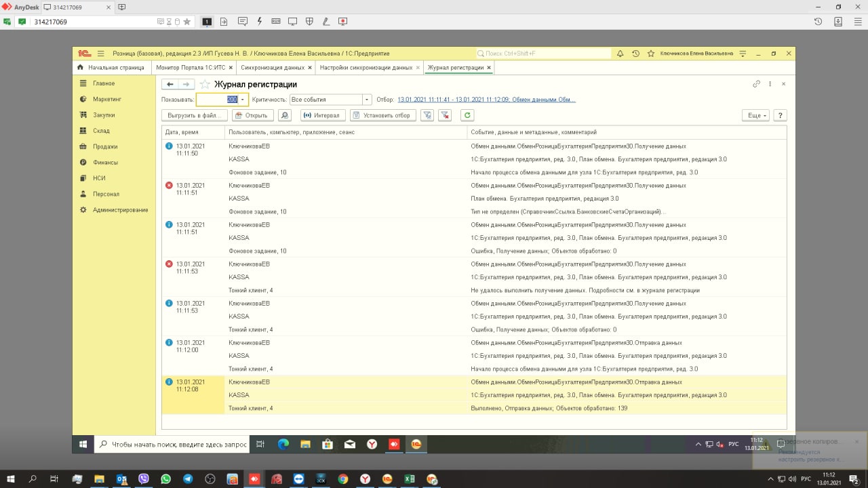868x488 pixels.
Task: Go back with the left arrow button
Action: coord(170,84)
